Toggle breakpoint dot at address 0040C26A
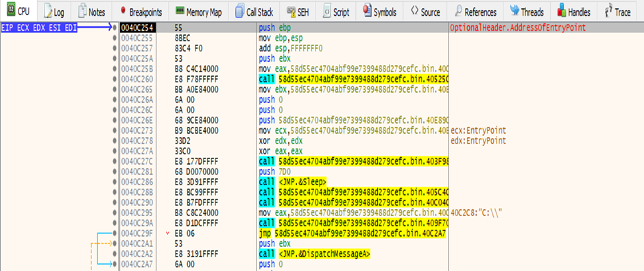644x271 pixels. coord(115,99)
